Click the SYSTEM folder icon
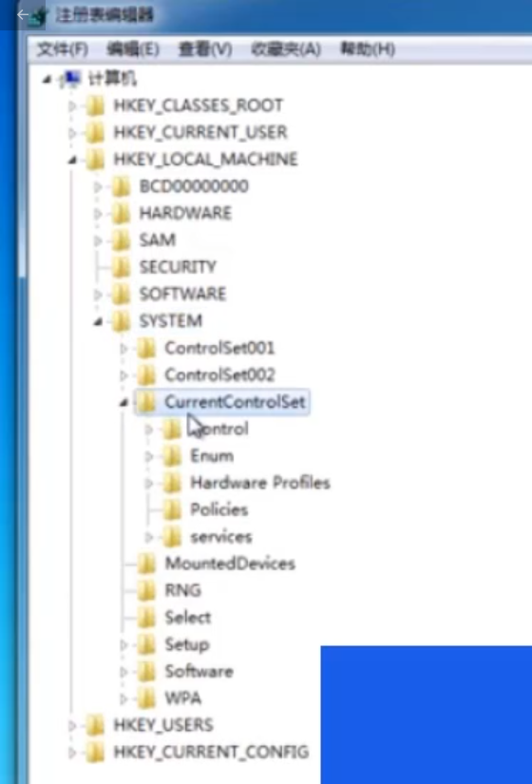The height and width of the screenshot is (784, 532). [121, 321]
